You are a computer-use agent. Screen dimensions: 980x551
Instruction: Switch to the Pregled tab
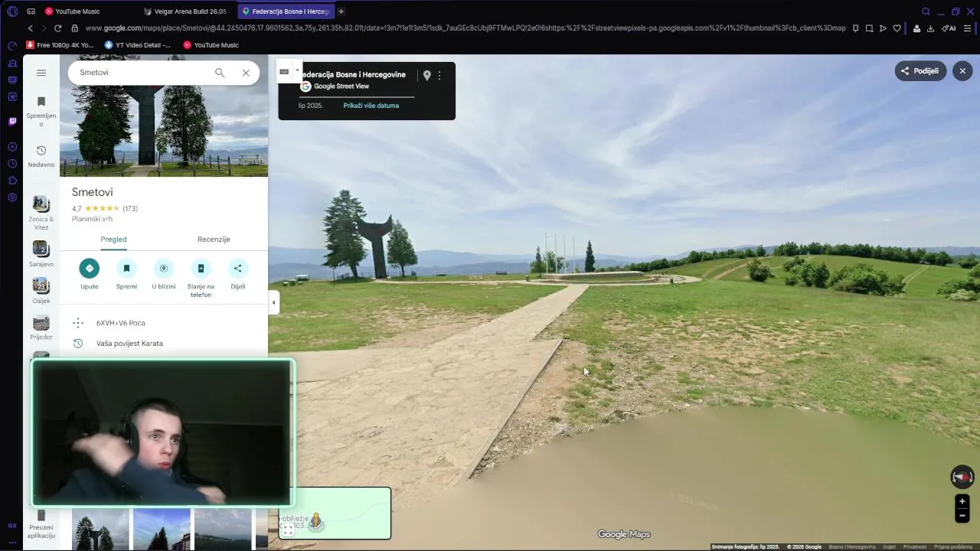click(113, 240)
